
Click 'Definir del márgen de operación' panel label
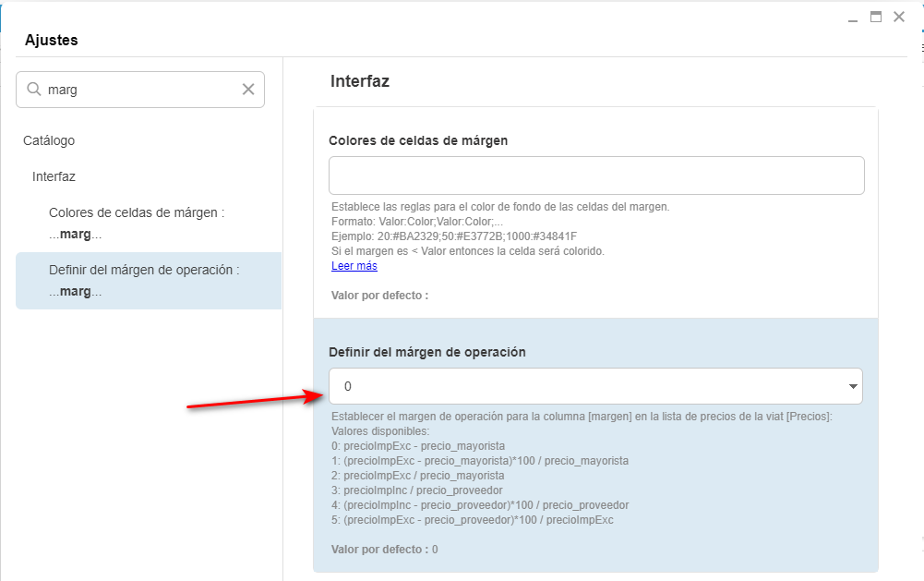point(427,352)
